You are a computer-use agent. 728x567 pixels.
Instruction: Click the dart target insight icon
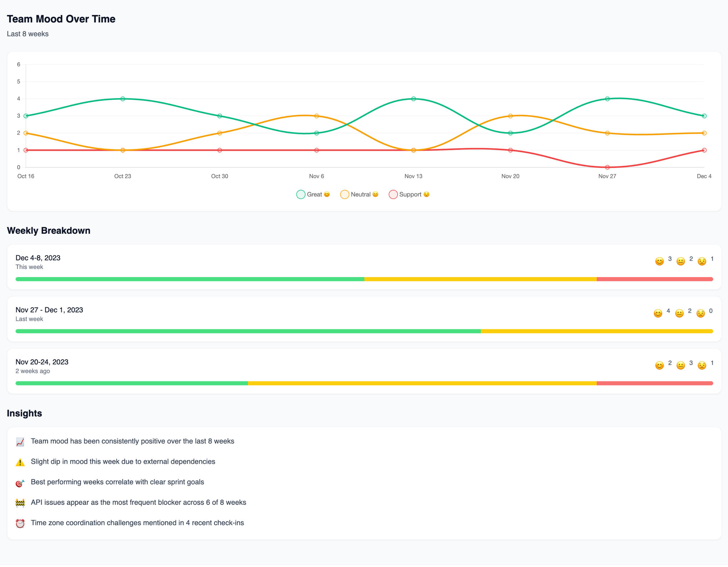coord(20,483)
